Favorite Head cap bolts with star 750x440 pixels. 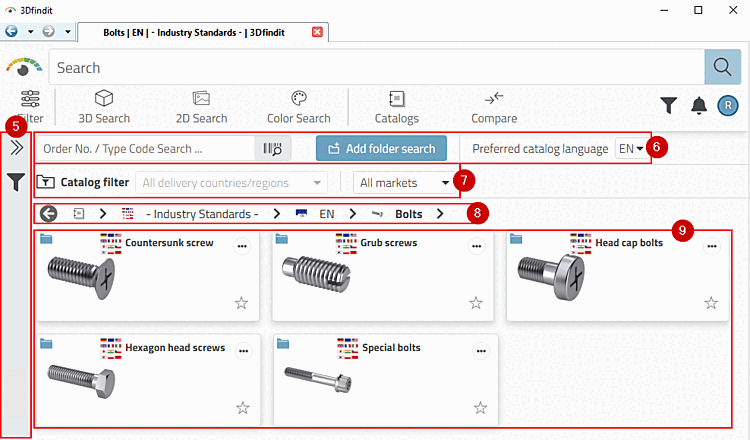(x=711, y=303)
